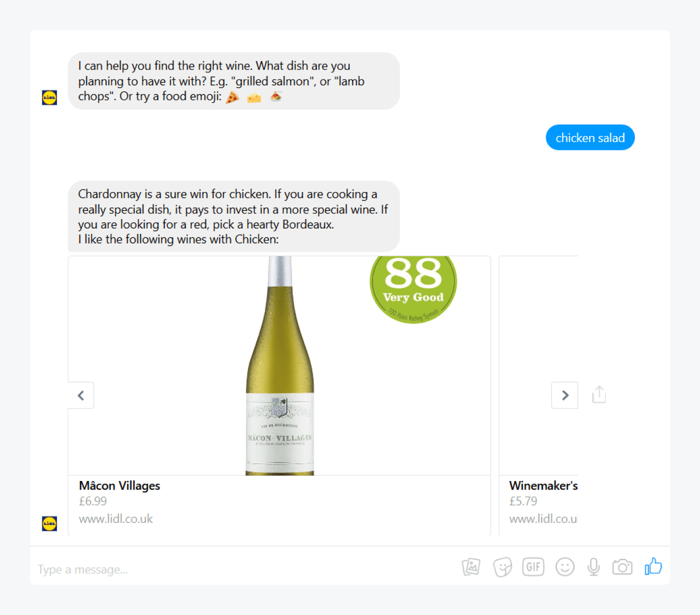Click the Winemaker's card title
This screenshot has width=700, height=615.
click(543, 485)
